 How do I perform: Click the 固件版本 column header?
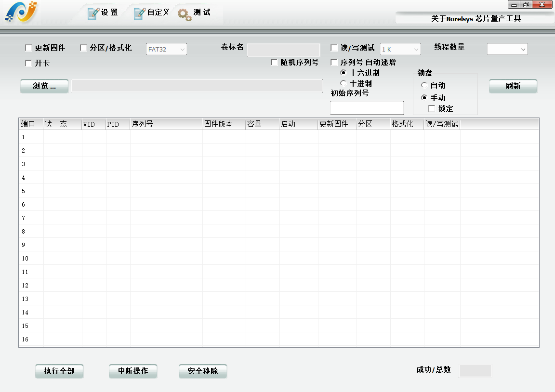click(x=224, y=124)
